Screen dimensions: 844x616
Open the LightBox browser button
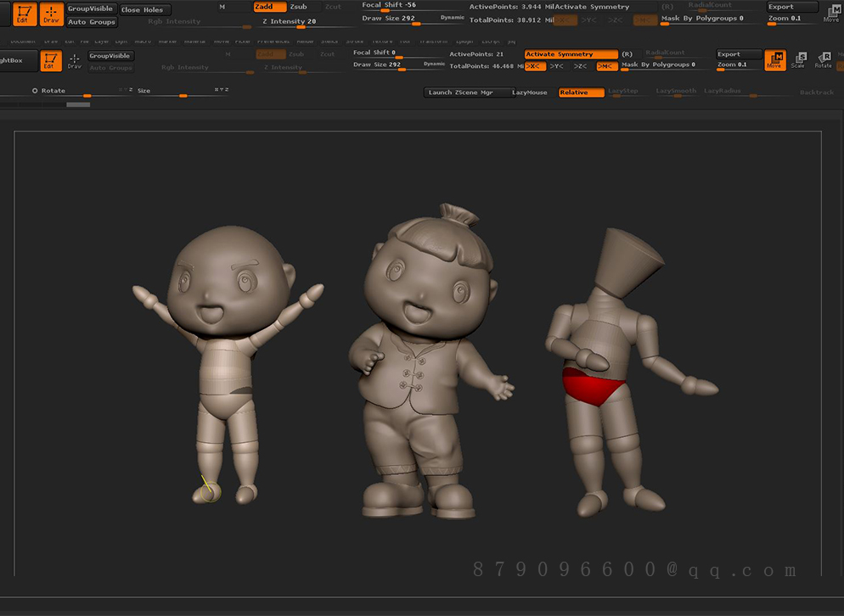pos(17,61)
